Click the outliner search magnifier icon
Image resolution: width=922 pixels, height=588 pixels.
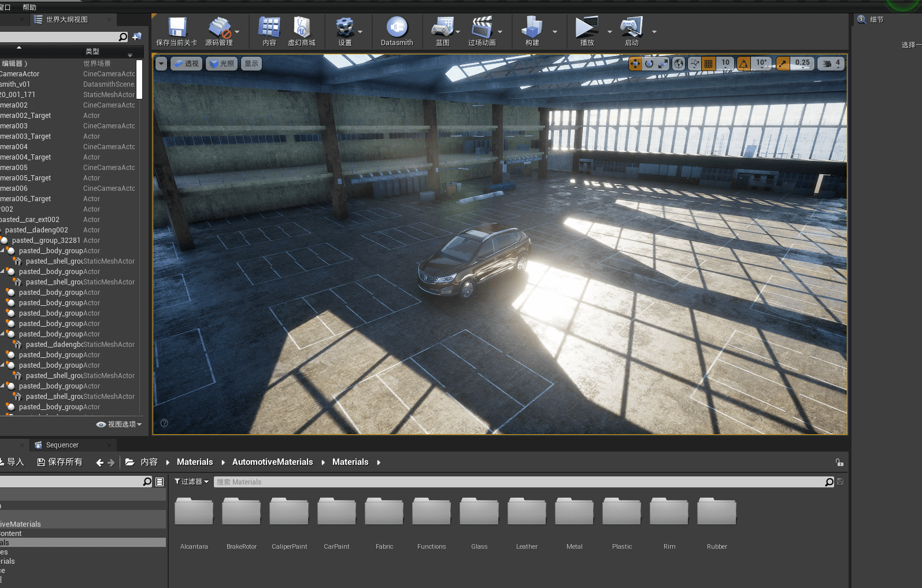[x=123, y=37]
